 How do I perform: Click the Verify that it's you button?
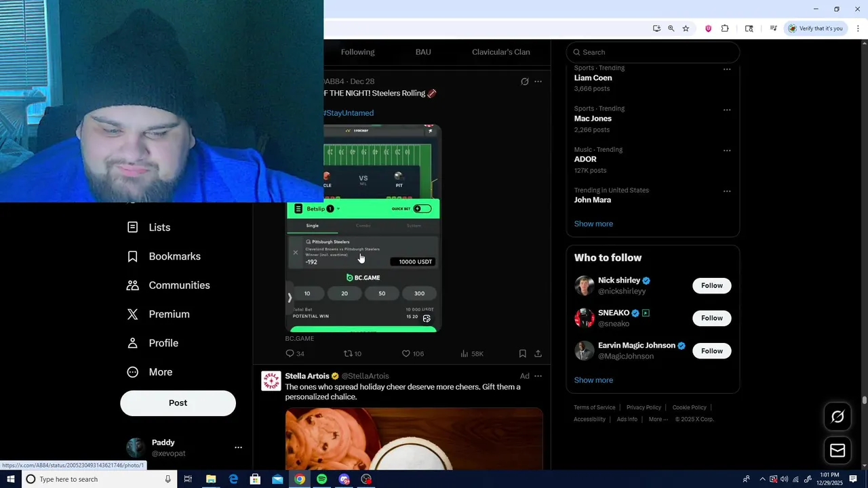815,28
